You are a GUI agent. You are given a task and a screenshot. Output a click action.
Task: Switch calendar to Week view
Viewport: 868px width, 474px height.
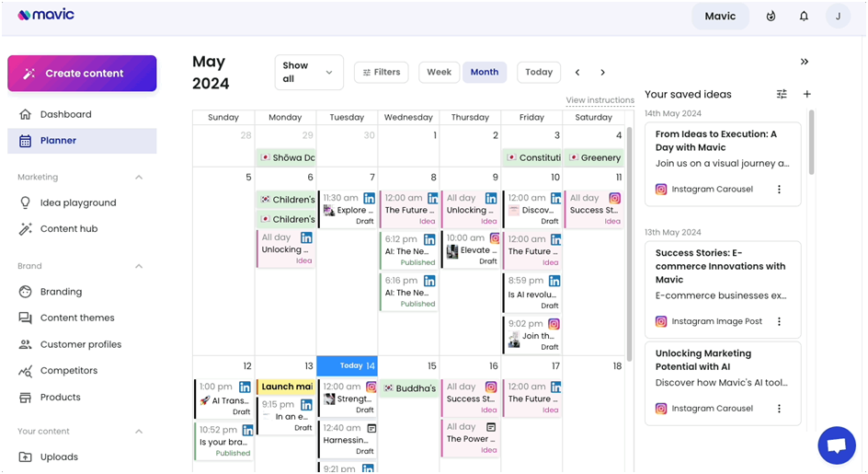pyautogui.click(x=439, y=72)
